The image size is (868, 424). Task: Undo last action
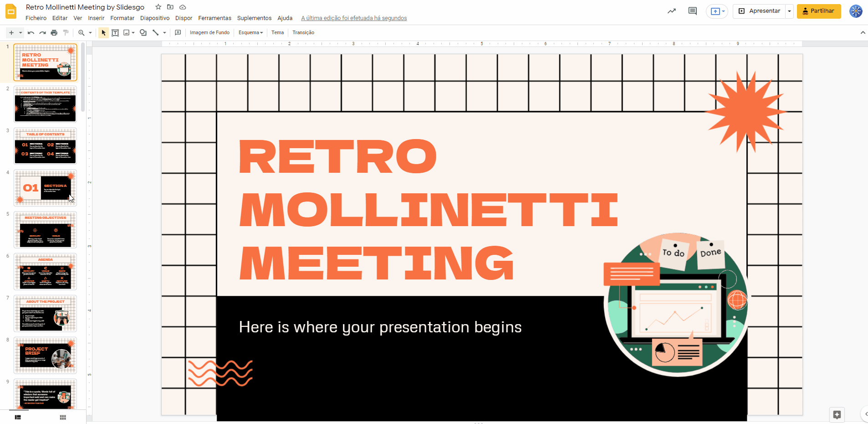(x=31, y=32)
